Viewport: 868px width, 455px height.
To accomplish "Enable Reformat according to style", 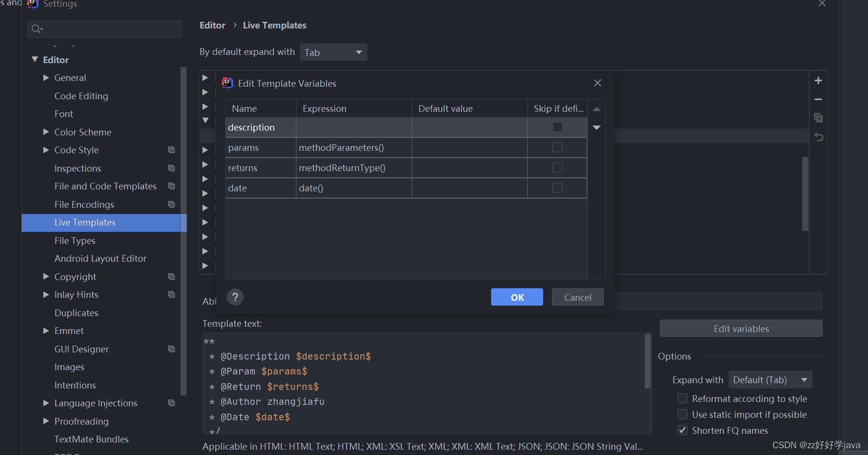I will [x=682, y=398].
